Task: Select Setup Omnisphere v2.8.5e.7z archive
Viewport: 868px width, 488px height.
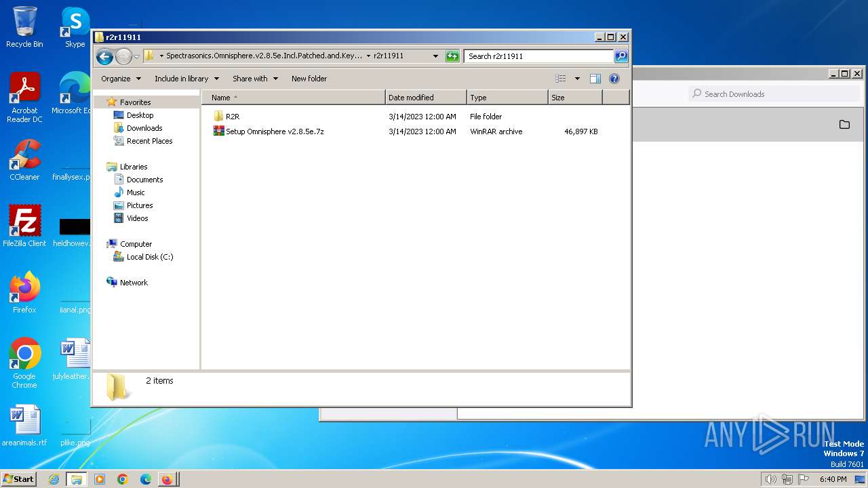Action: coord(269,131)
